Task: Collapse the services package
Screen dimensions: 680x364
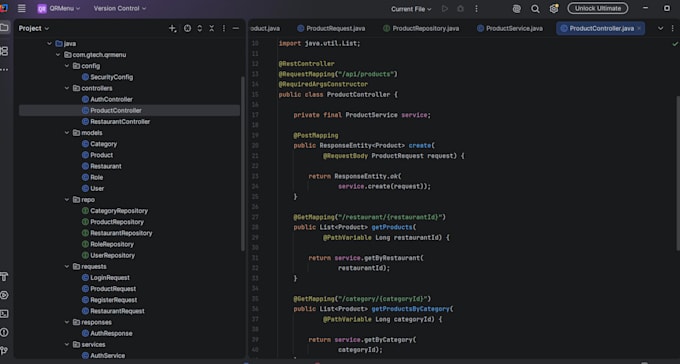Action: coord(67,345)
